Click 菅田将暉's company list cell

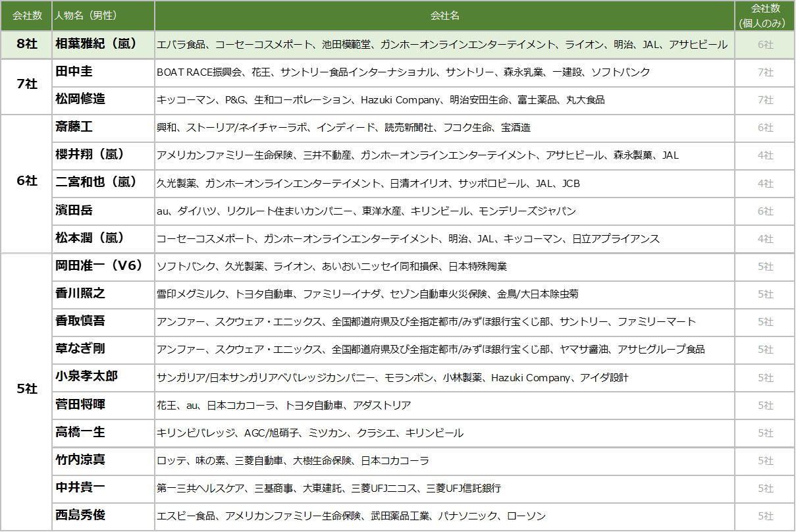(444, 405)
